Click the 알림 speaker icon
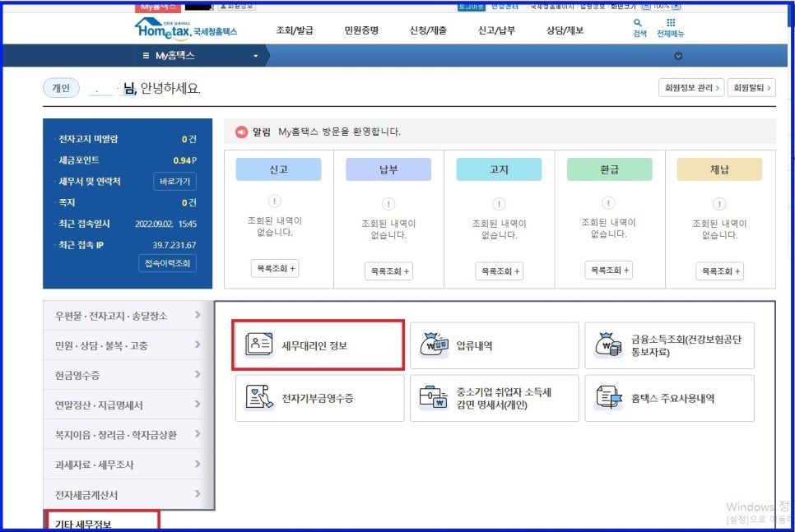This screenshot has width=795, height=532. point(241,132)
